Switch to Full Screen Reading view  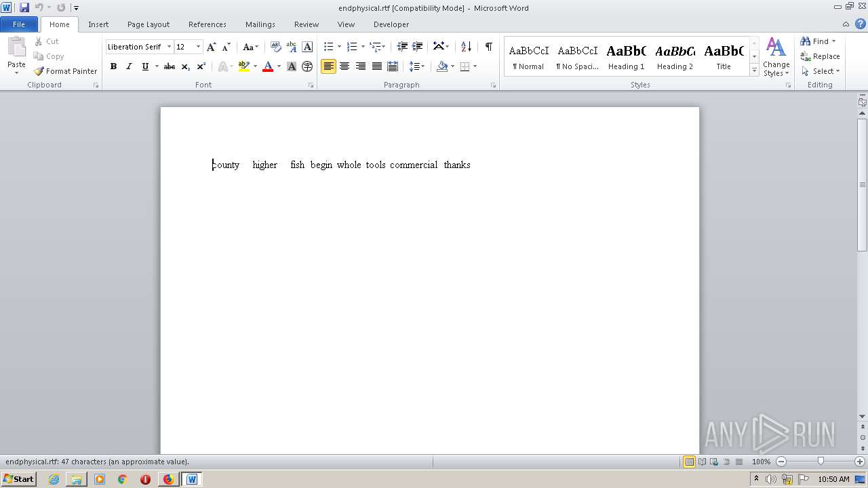pyautogui.click(x=702, y=462)
